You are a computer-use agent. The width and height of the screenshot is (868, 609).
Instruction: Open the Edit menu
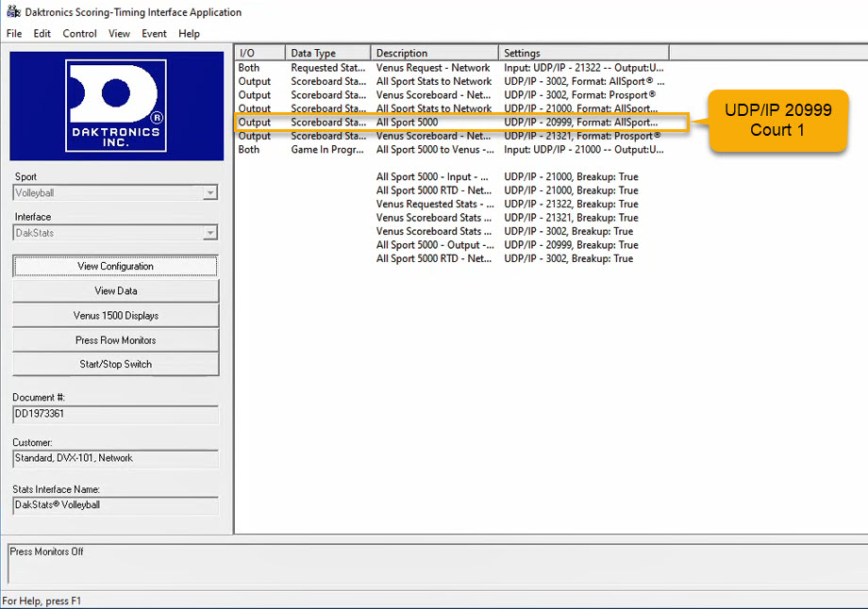42,33
